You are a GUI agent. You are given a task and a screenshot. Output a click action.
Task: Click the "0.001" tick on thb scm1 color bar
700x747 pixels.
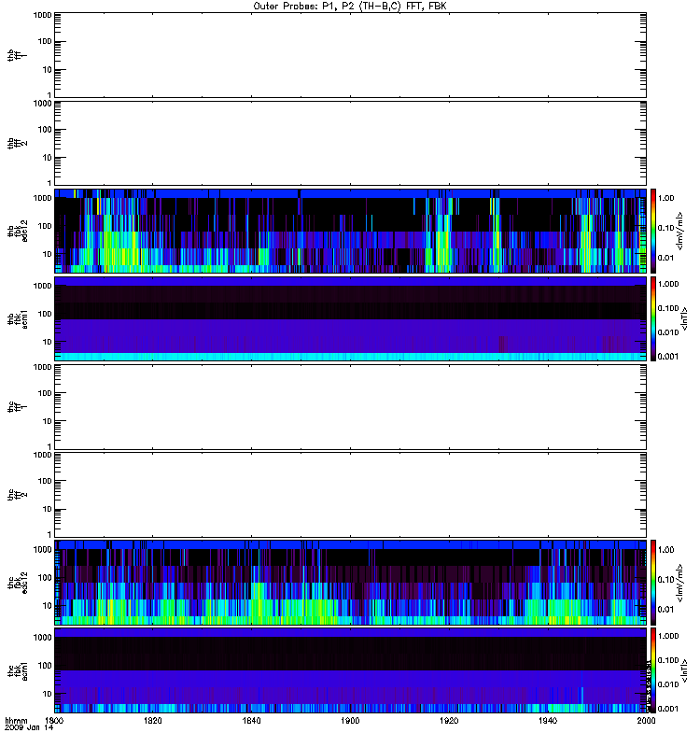point(668,357)
